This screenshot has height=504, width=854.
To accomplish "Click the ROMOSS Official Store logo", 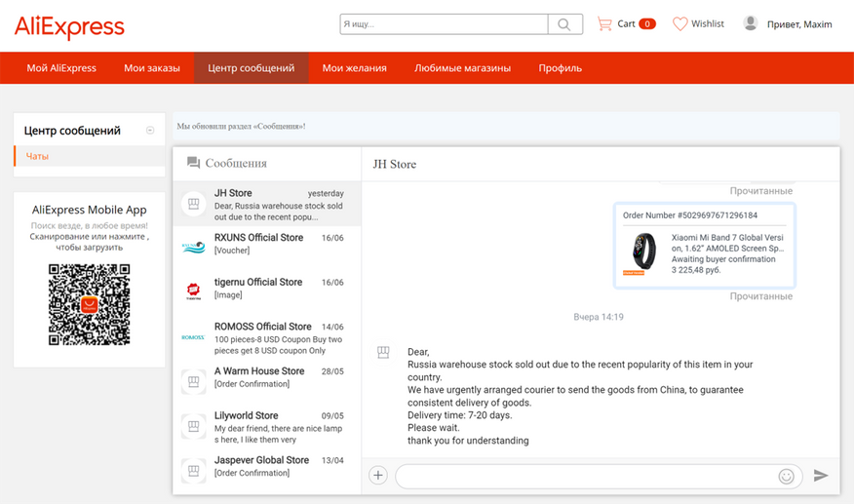I will [x=193, y=337].
